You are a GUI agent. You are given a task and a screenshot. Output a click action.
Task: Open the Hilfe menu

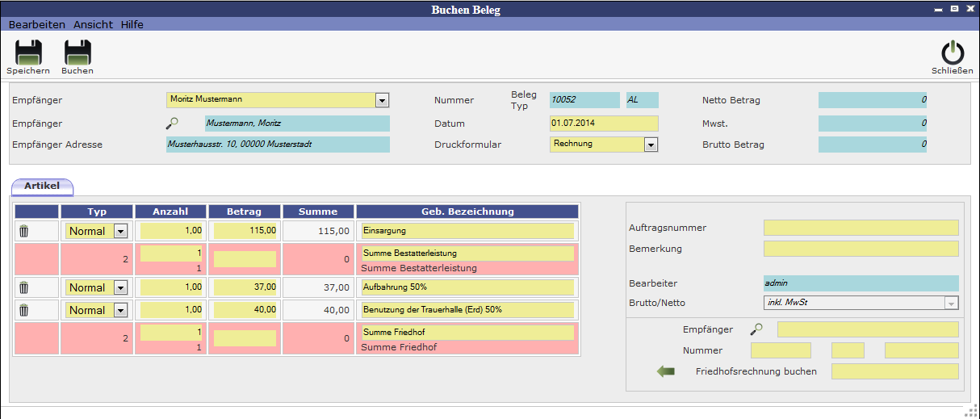click(132, 25)
